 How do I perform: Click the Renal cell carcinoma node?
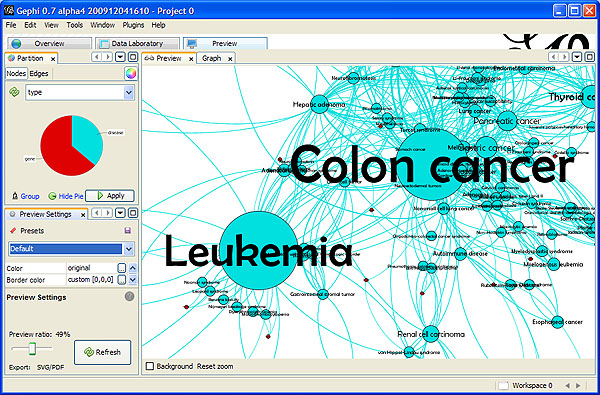click(430, 334)
